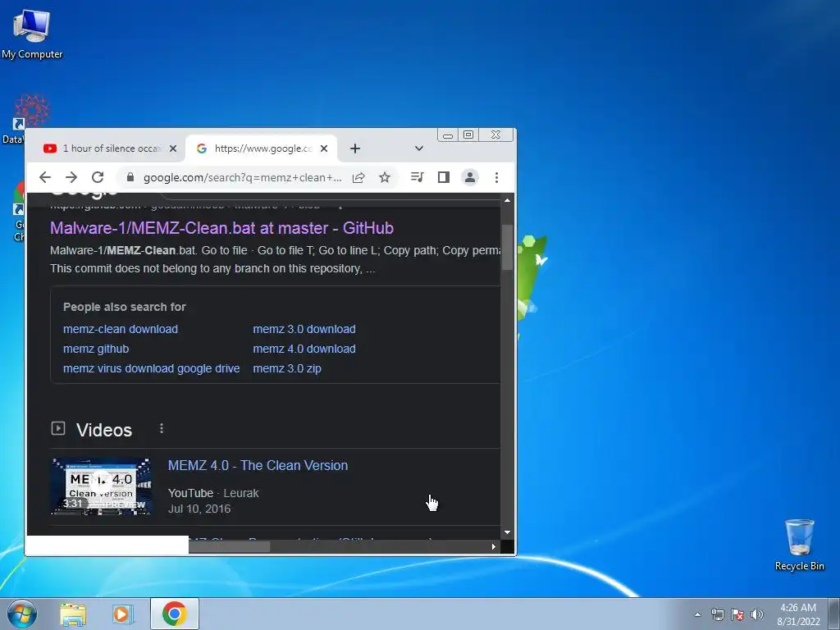Image resolution: width=840 pixels, height=630 pixels.
Task: Open the Windows Start menu
Action: click(x=22, y=614)
